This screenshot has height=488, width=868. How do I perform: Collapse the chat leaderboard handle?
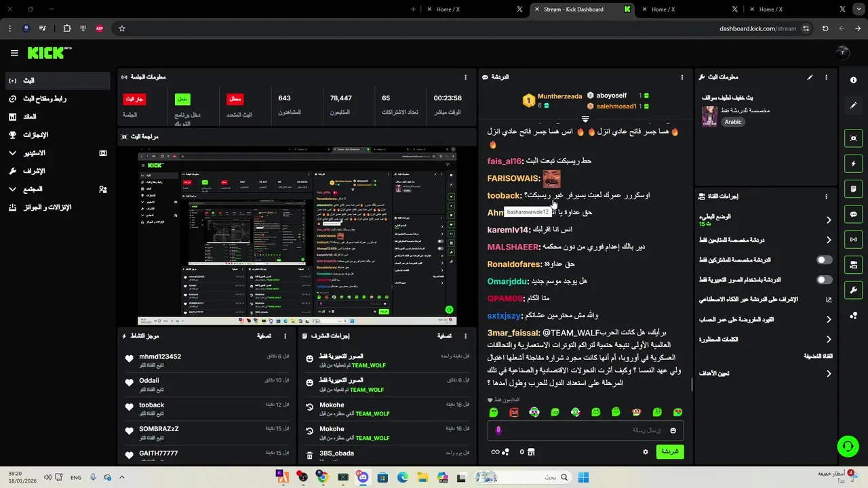[x=585, y=119]
